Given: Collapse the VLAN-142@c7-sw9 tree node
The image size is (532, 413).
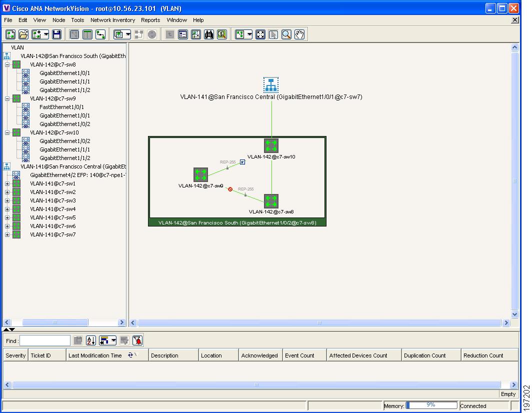Looking at the screenshot, I should click(x=7, y=98).
